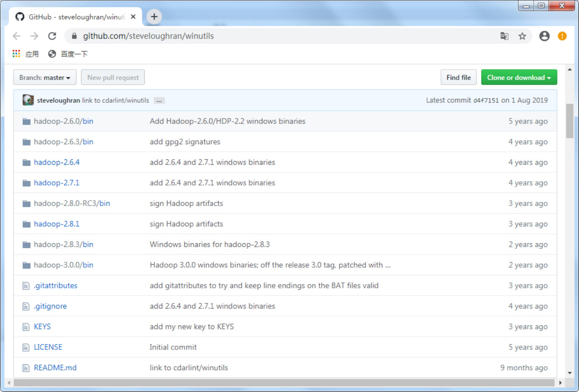The width and height of the screenshot is (579, 392).
Task: Click the browser forward arrow
Action: [34, 36]
